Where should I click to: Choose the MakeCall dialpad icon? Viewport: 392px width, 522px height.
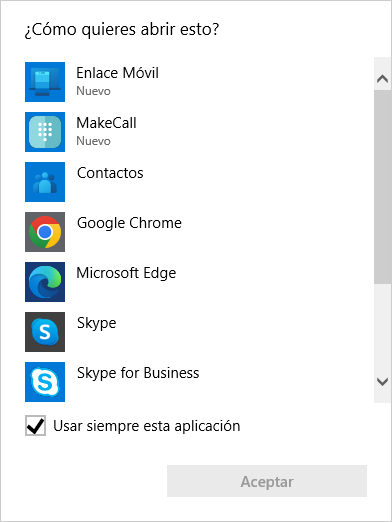coord(45,132)
